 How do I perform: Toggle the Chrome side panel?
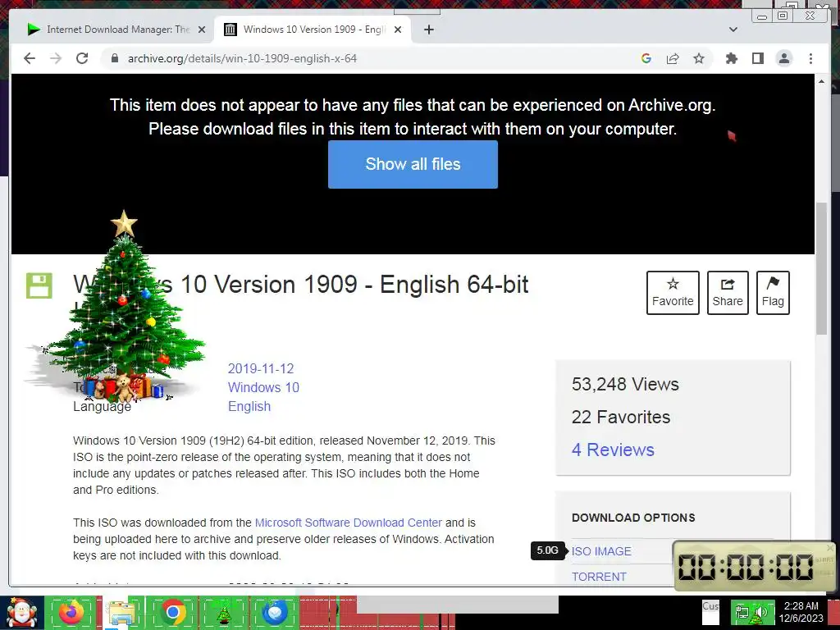(x=757, y=58)
